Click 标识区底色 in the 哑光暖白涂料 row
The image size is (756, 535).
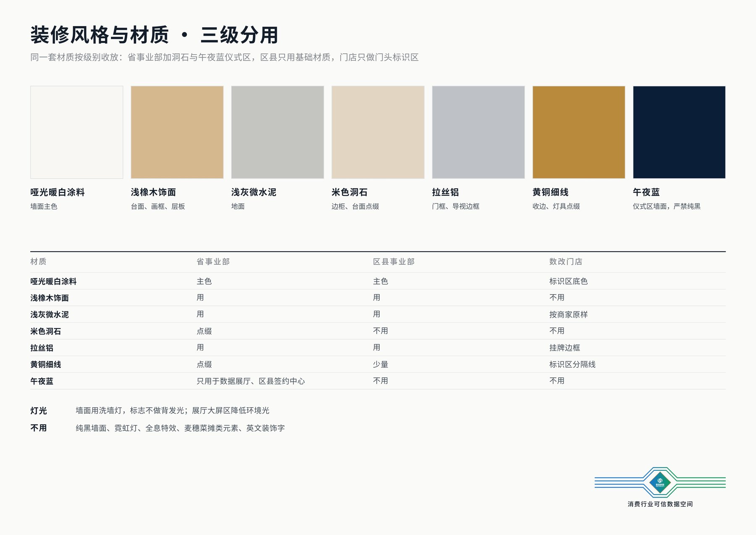coord(568,281)
